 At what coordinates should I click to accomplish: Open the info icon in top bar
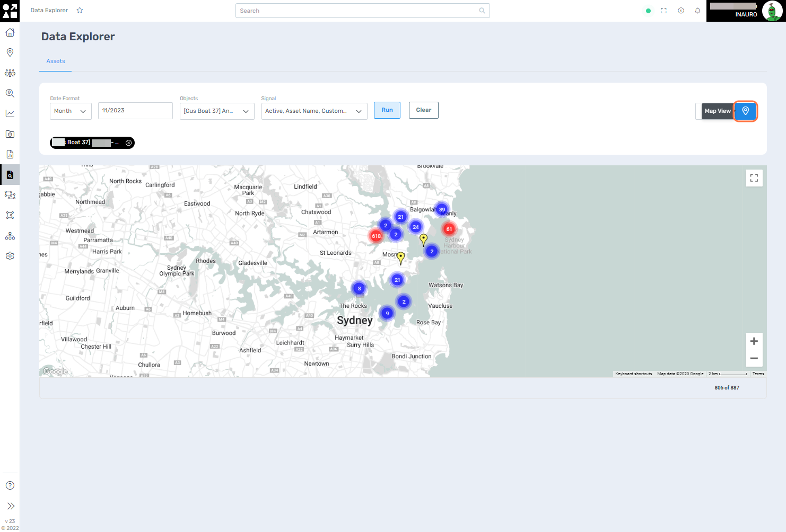pos(681,11)
